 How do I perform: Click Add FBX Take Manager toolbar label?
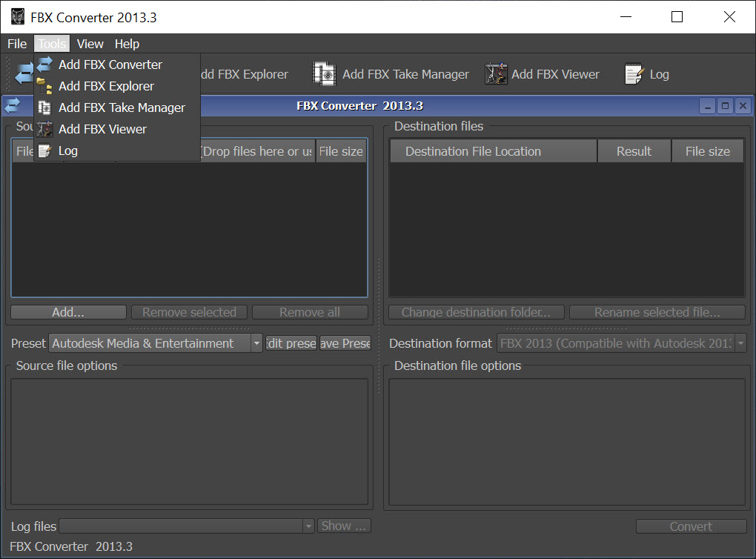coord(405,74)
